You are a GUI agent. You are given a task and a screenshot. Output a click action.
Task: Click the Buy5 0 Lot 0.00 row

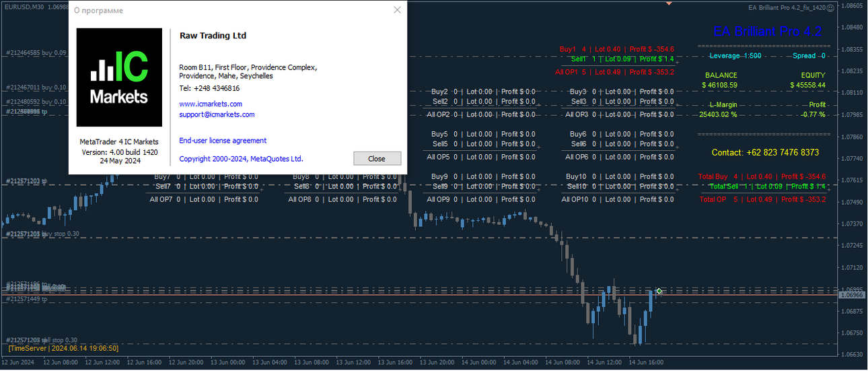coord(483,134)
